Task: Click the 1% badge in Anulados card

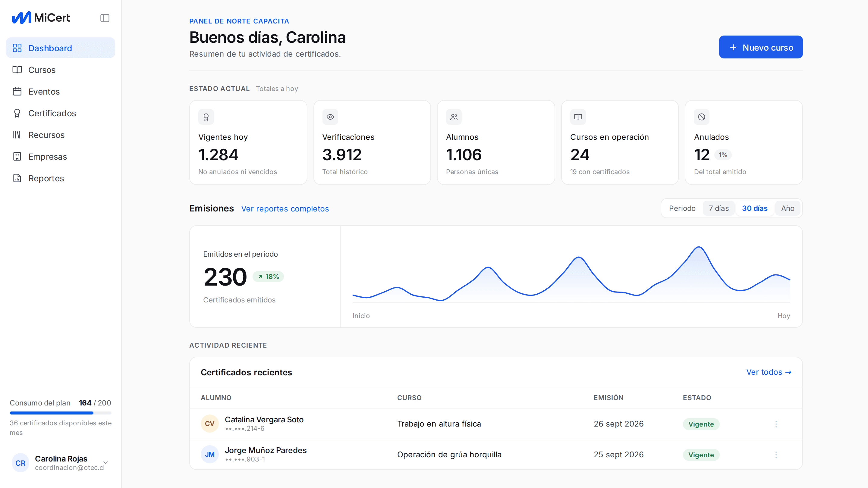Action: (x=722, y=155)
